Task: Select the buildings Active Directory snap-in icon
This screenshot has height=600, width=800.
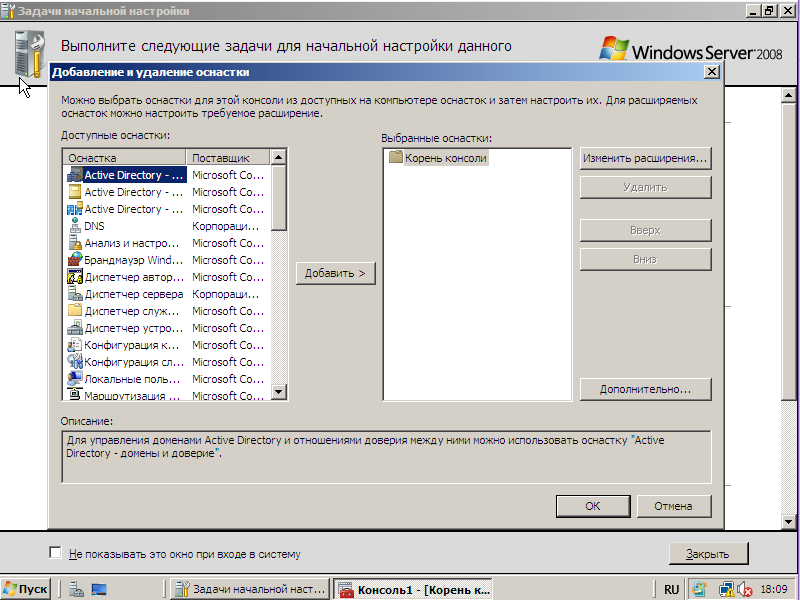Action: pyautogui.click(x=74, y=209)
